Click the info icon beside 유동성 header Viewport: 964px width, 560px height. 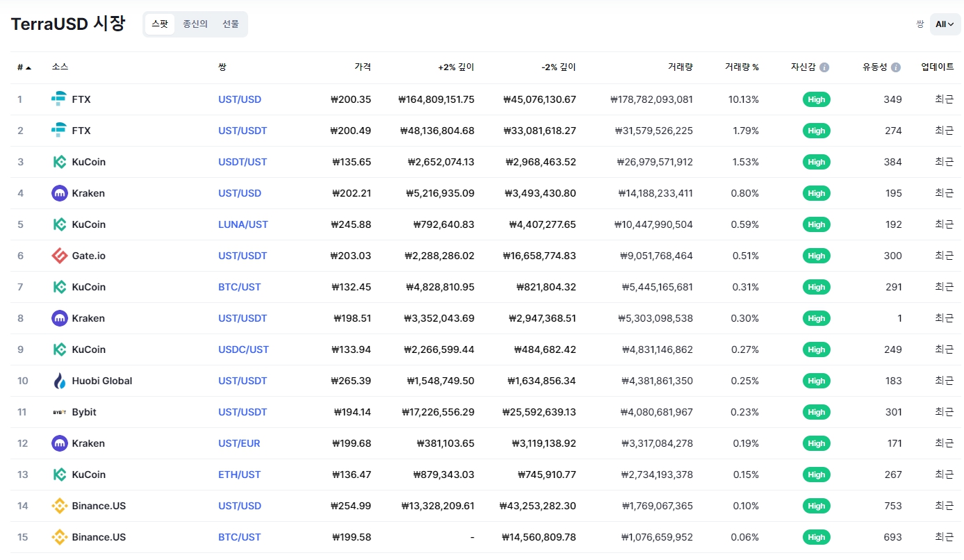896,67
